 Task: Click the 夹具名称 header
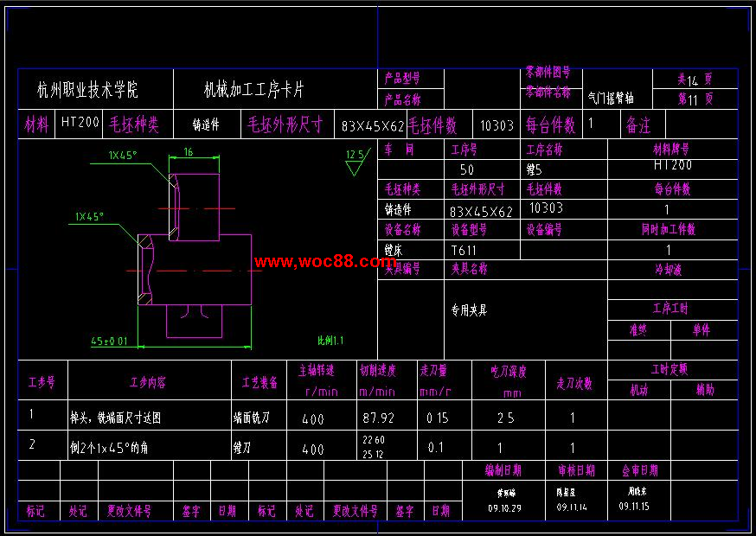point(469,269)
